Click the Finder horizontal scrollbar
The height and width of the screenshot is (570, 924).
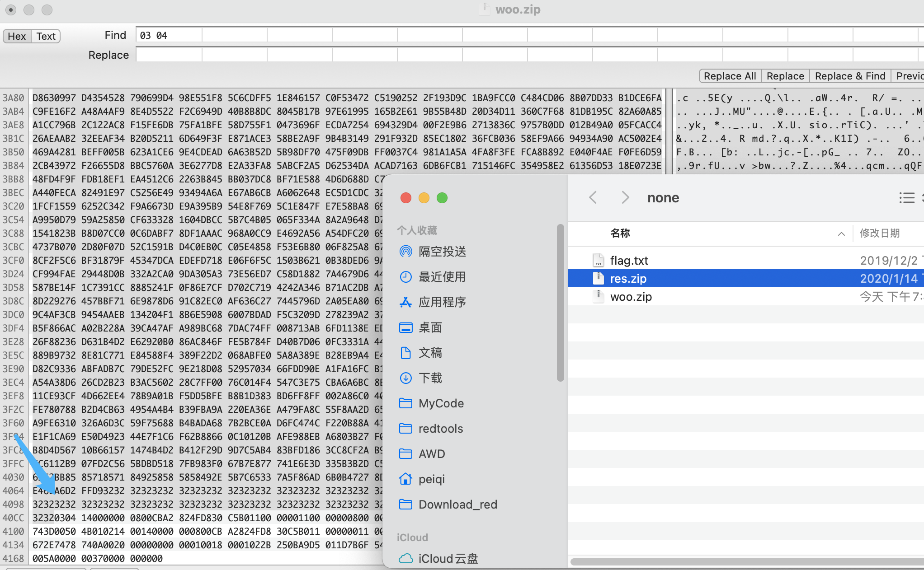coord(747,561)
